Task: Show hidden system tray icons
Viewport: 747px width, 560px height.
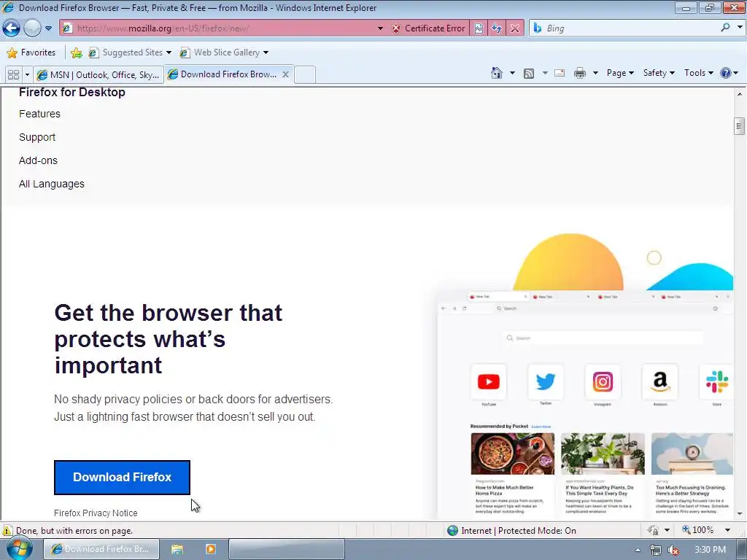Action: pyautogui.click(x=638, y=550)
